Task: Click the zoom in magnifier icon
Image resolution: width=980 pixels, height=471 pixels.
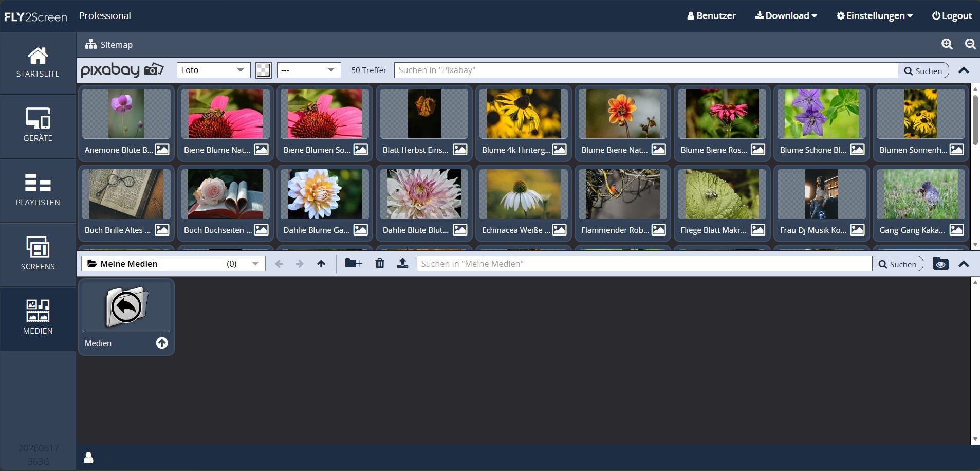Action: 947,44
